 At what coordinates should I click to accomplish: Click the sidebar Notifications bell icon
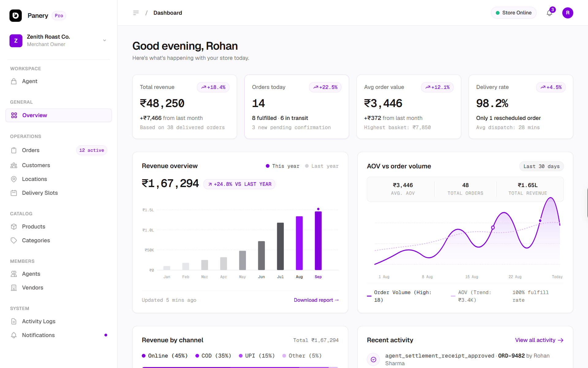(14, 335)
